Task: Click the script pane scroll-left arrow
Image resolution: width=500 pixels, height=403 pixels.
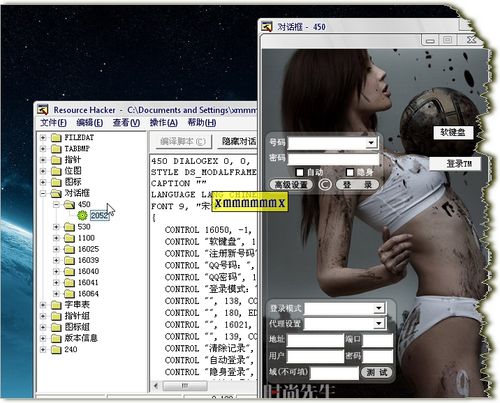Action: tap(155, 386)
